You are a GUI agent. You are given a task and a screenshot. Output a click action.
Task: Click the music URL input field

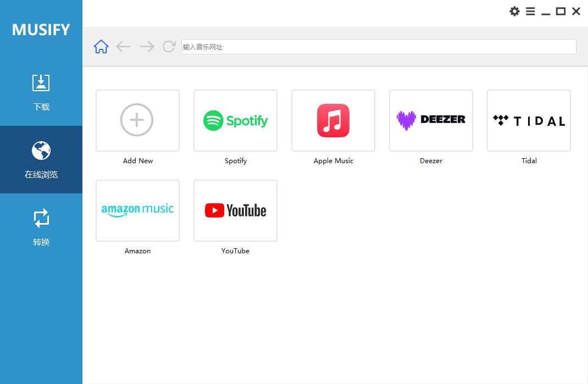coord(378,47)
